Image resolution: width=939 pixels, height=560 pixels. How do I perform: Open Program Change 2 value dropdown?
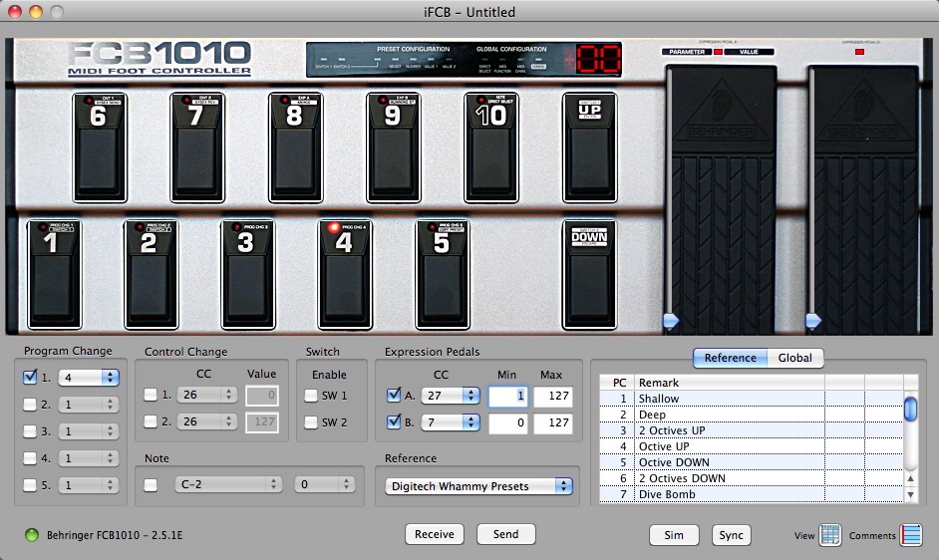89,405
